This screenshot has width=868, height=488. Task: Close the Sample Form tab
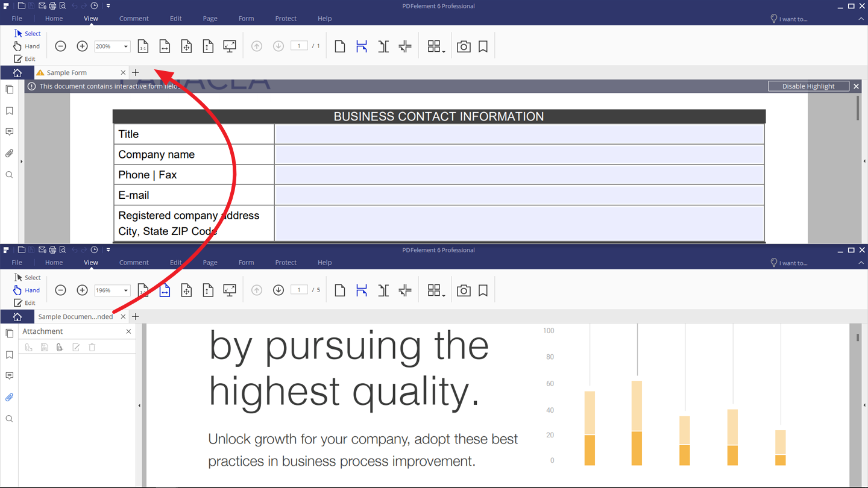click(x=123, y=72)
